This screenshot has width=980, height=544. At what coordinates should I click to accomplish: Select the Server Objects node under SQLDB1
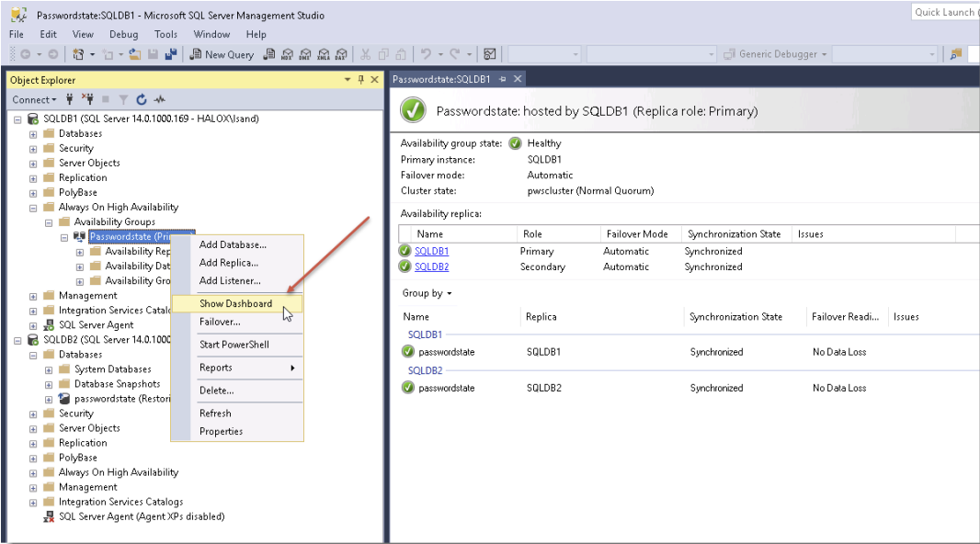[89, 163]
